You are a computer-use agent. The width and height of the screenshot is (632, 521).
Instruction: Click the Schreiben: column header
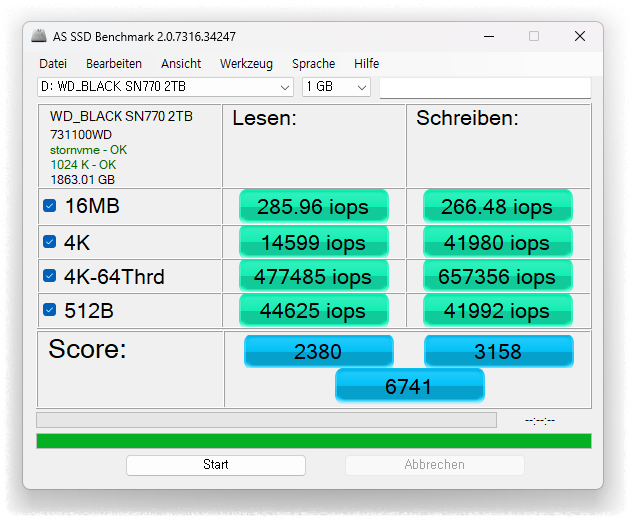pyautogui.click(x=467, y=118)
